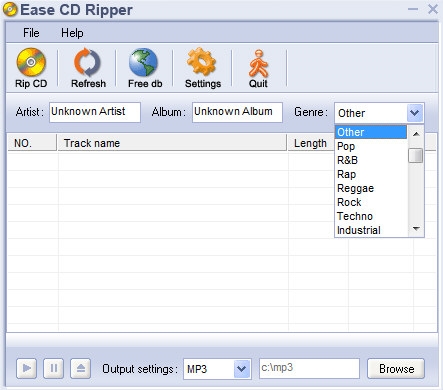Choose Rock in the genre list
This screenshot has width=443, height=390.
[x=371, y=202]
